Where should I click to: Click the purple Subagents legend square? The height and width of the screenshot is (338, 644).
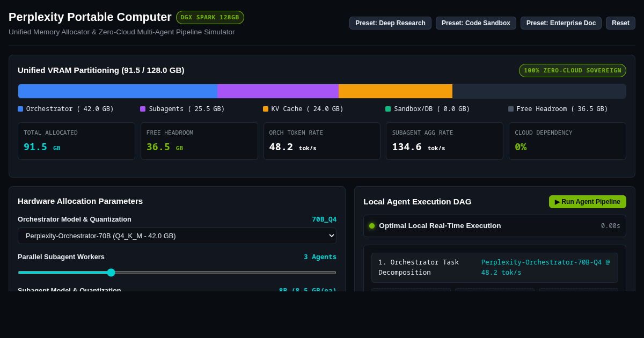pyautogui.click(x=143, y=109)
